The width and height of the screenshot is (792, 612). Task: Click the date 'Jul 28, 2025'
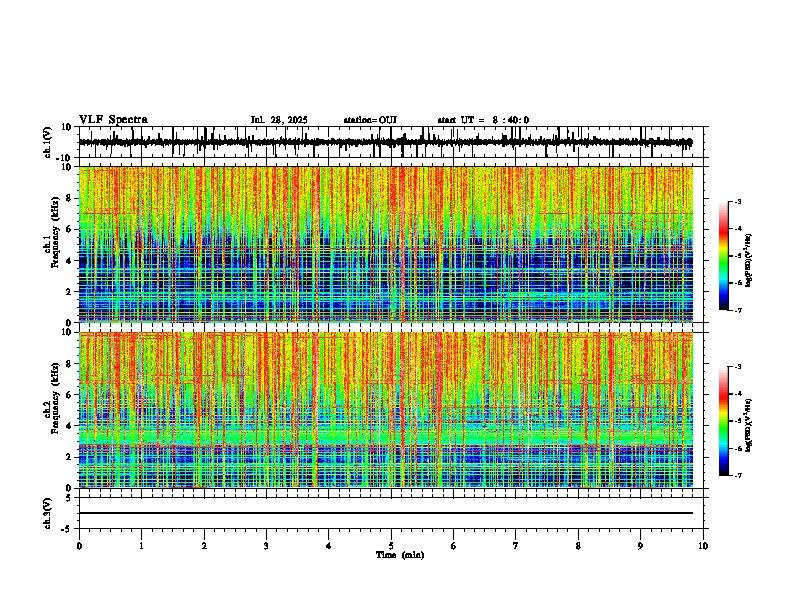pyautogui.click(x=279, y=120)
